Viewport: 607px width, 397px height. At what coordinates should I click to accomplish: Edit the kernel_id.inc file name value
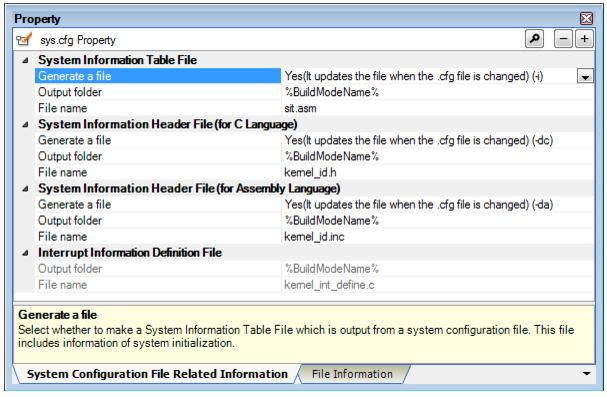pos(437,237)
